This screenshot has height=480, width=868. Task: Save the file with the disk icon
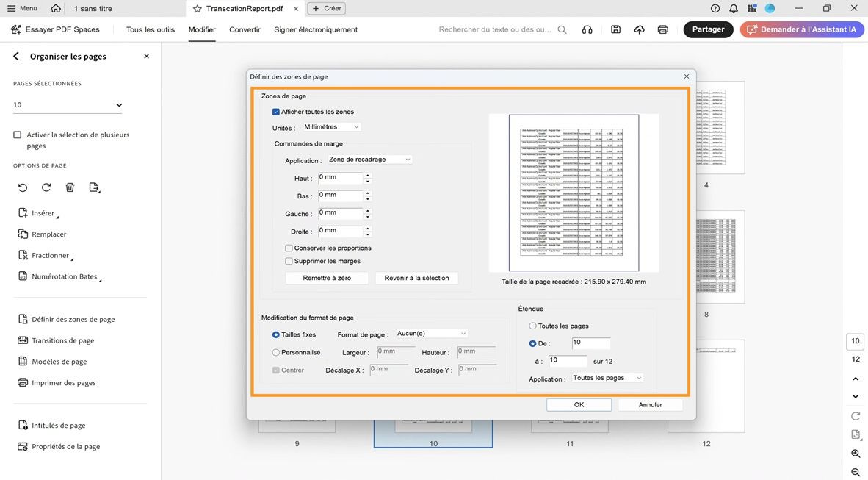(615, 30)
